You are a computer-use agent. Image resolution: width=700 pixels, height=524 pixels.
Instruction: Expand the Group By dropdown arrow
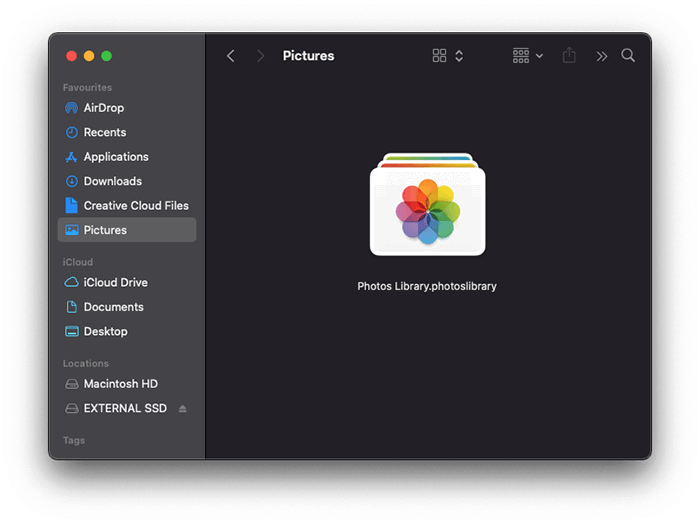click(x=539, y=56)
